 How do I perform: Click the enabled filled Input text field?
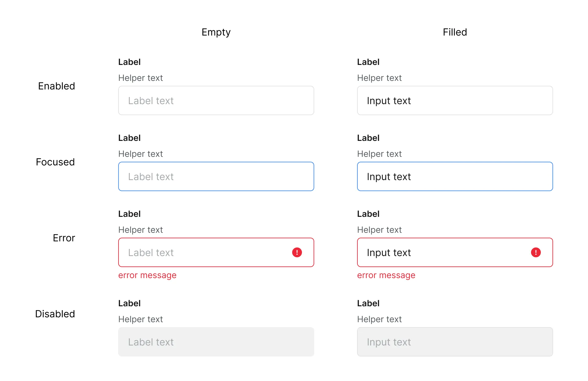tap(455, 100)
